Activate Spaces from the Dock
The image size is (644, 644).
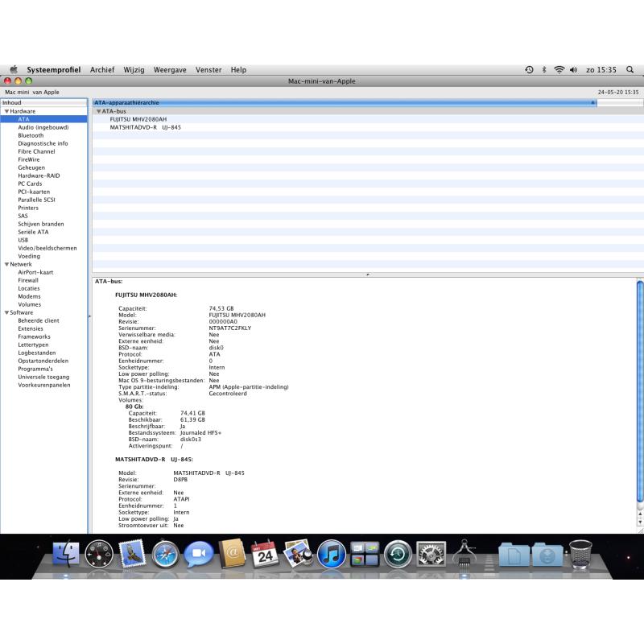(365, 554)
